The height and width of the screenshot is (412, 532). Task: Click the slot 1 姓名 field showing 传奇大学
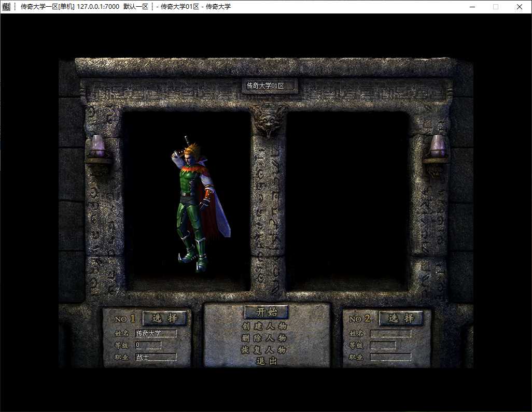(x=156, y=333)
